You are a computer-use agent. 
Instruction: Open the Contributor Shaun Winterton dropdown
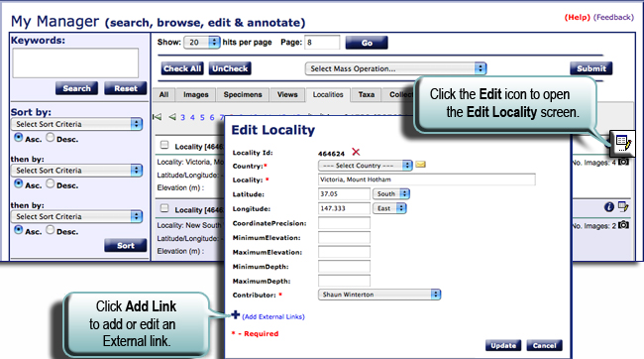click(379, 295)
